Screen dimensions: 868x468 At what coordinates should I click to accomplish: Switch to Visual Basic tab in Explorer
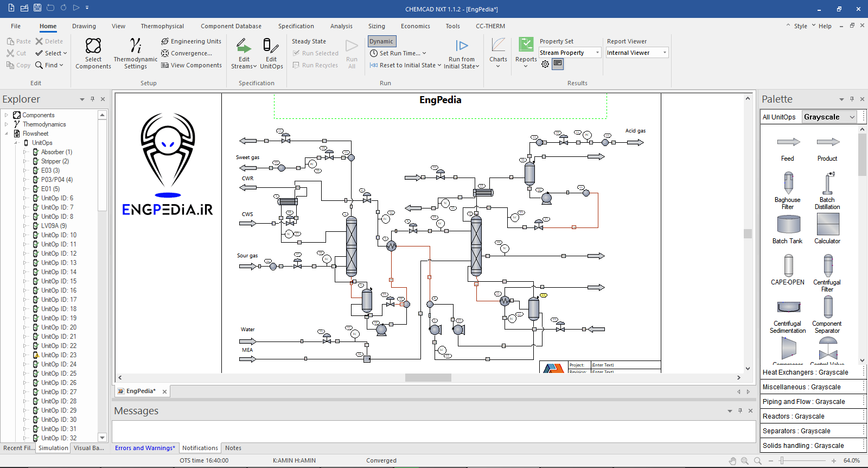click(x=89, y=448)
